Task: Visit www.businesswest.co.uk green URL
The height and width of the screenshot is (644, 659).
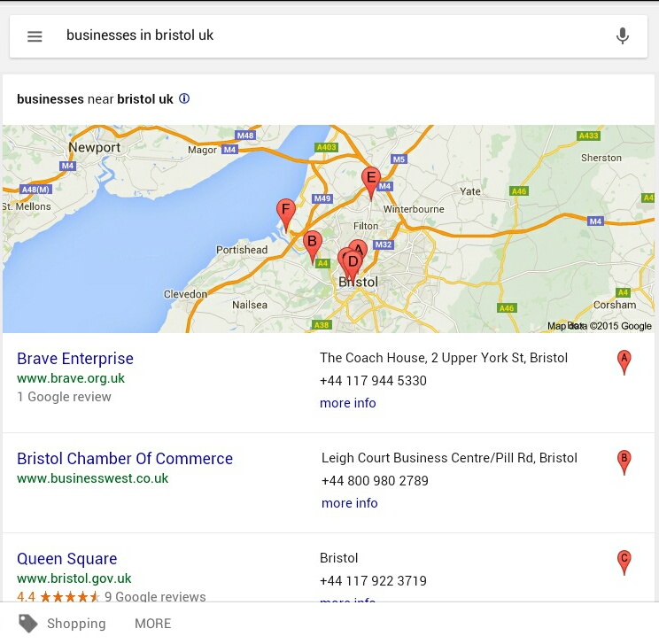Action: [92, 478]
